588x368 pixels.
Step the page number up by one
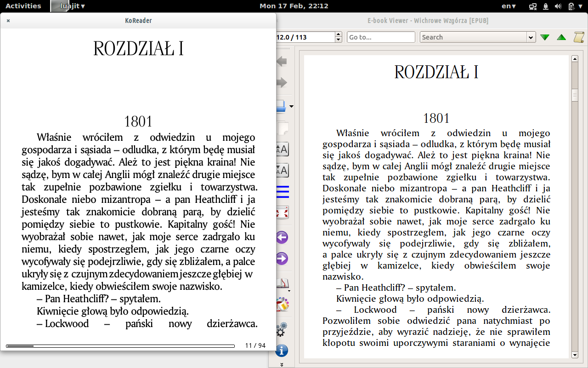339,34
